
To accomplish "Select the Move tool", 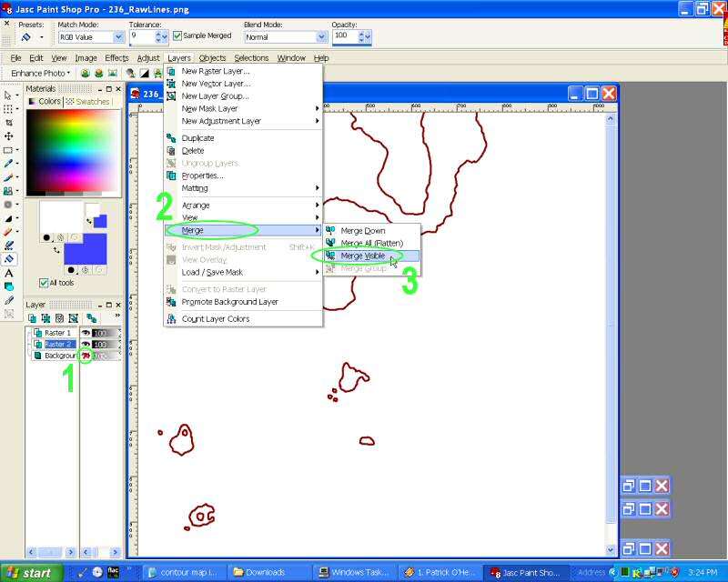I will point(9,135).
